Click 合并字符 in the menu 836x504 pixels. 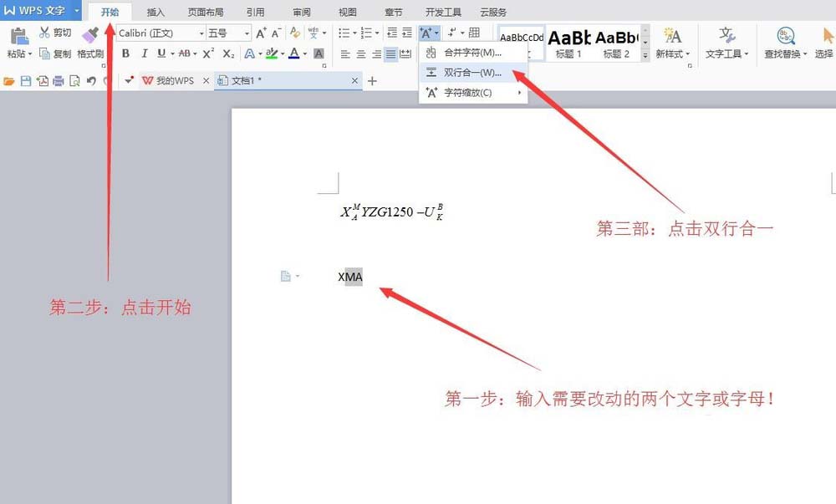point(472,52)
